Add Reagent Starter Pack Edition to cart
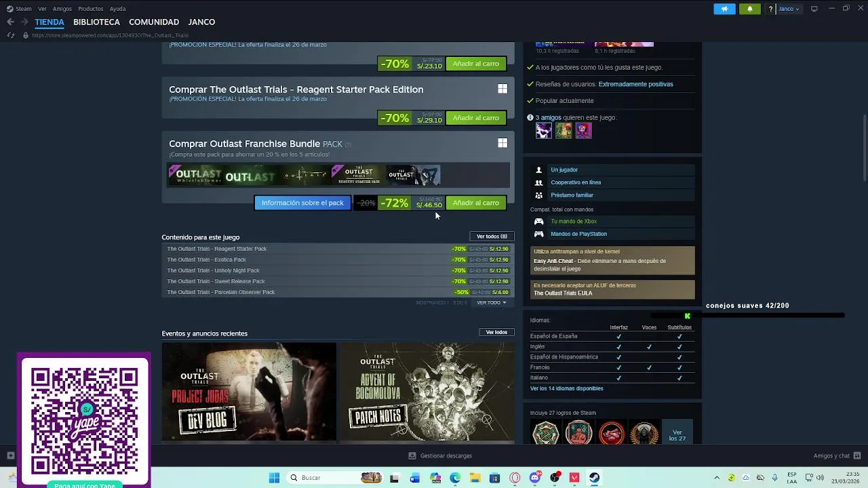The height and width of the screenshot is (488, 868). 476,118
